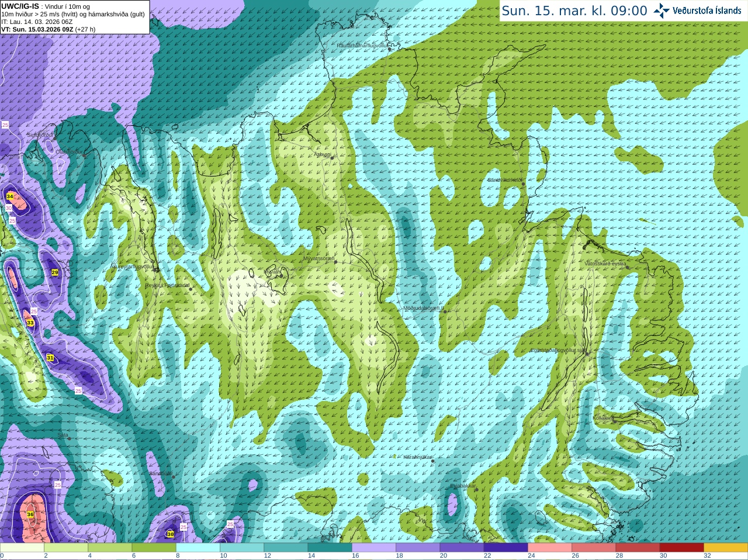Viewport: 748px width, 560px height.
Task: Click the Egilsstaðaflugvöllur label
Action: [x=558, y=350]
